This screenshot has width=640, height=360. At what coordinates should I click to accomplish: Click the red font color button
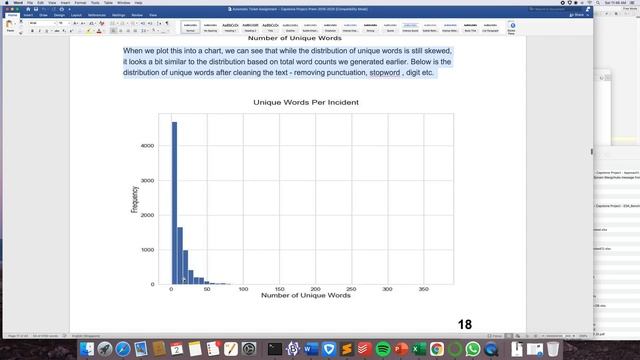(99, 31)
